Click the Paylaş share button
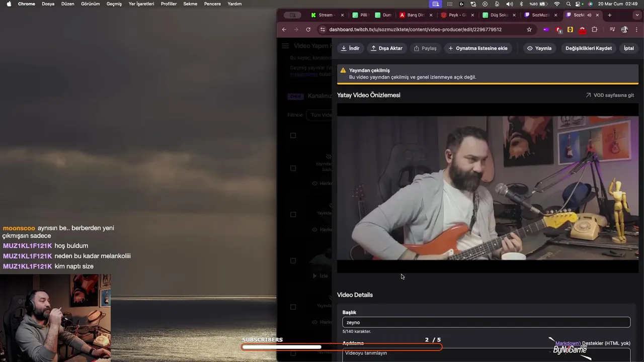This screenshot has height=362, width=644. (425, 48)
